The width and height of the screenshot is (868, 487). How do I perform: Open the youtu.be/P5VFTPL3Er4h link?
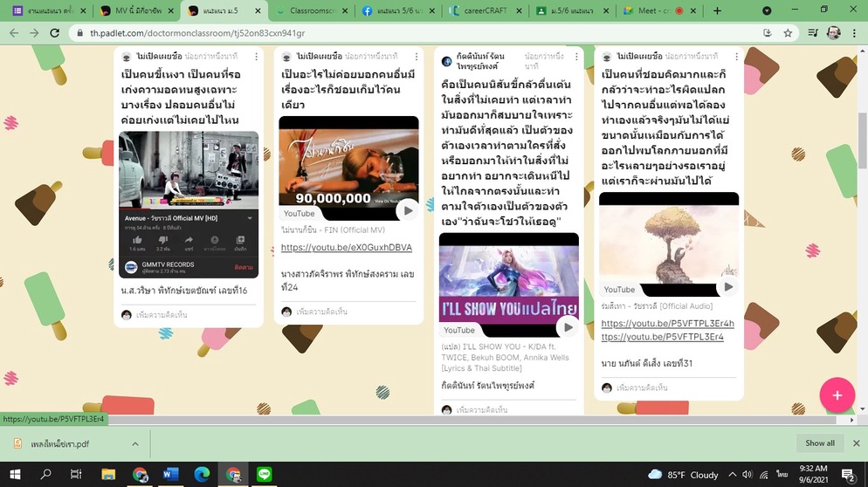pos(668,323)
